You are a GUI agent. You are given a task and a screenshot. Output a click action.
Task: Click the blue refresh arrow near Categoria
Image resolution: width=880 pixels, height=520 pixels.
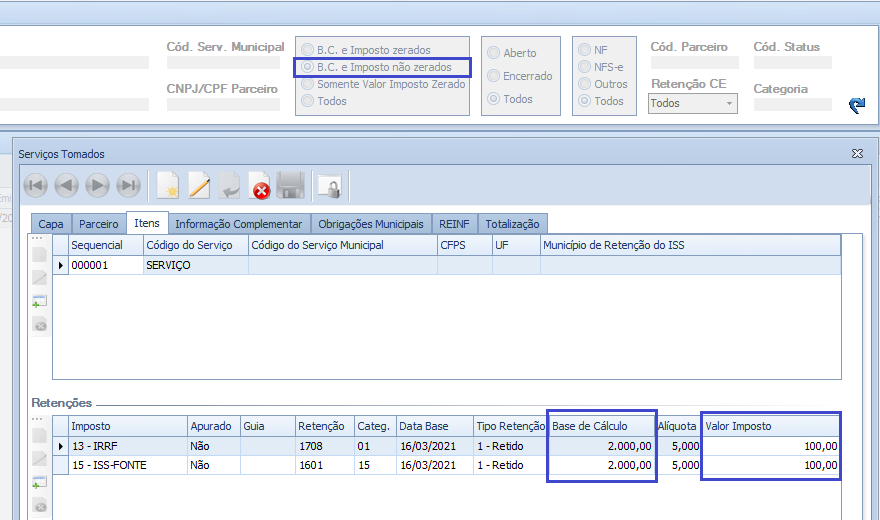[x=856, y=105]
